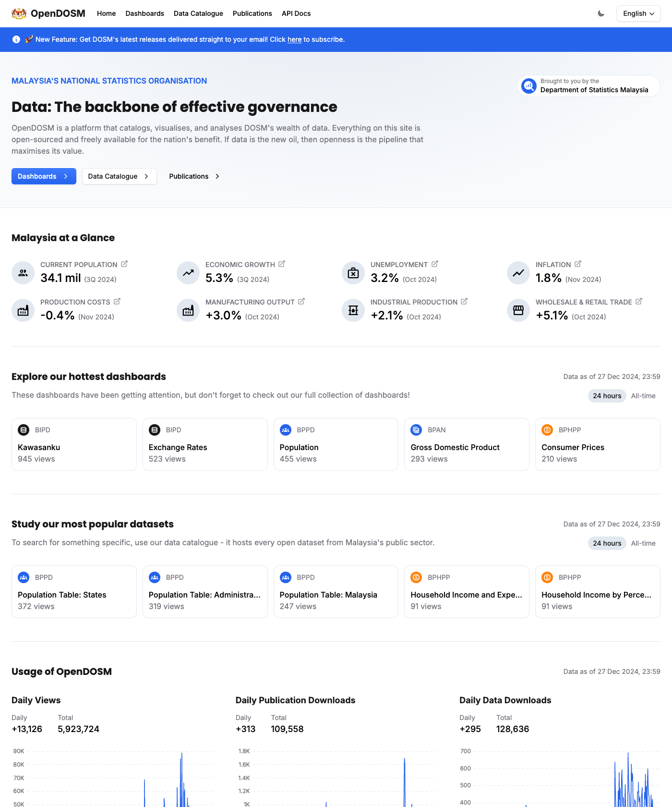Image resolution: width=672 pixels, height=807 pixels.
Task: Click the Department of Statistics Malaysia badge
Action: (588, 86)
